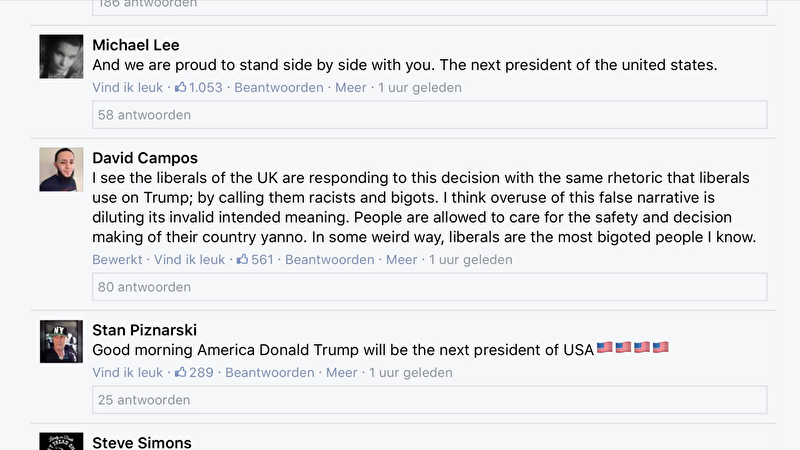Click Beantwoorden under Michael Lee's comment

(x=279, y=87)
